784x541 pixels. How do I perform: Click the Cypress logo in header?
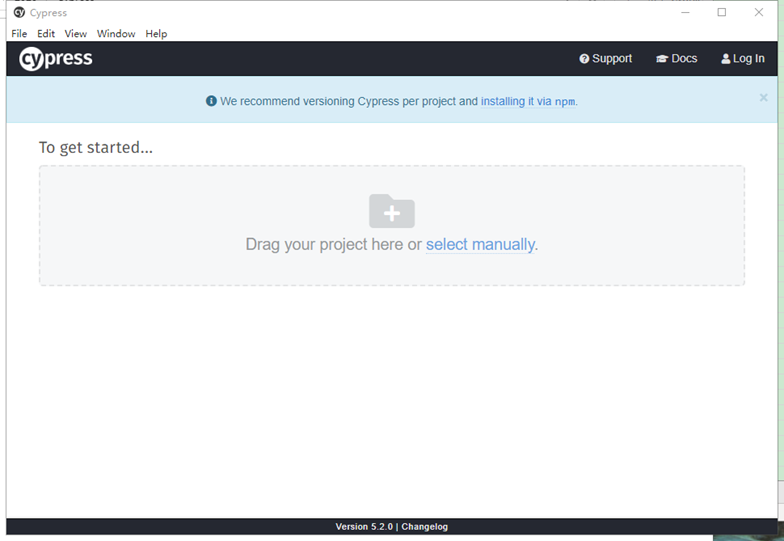point(56,59)
